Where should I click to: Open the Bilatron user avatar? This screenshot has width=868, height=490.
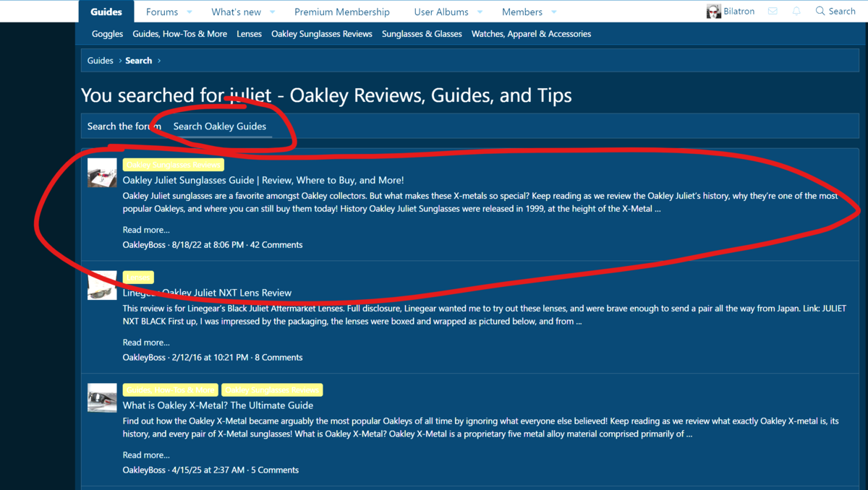pyautogui.click(x=714, y=12)
